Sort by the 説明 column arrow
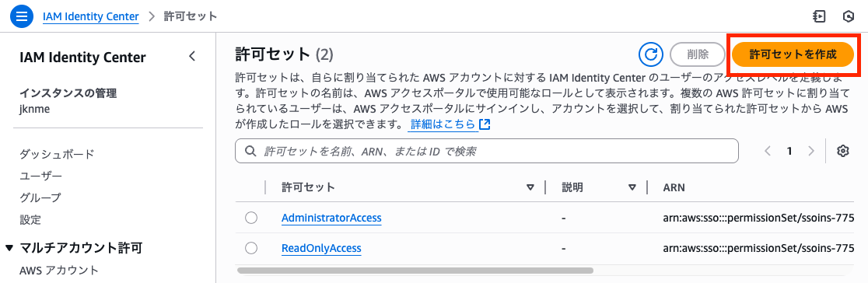Image resolution: width=868 pixels, height=283 pixels. coord(632,187)
